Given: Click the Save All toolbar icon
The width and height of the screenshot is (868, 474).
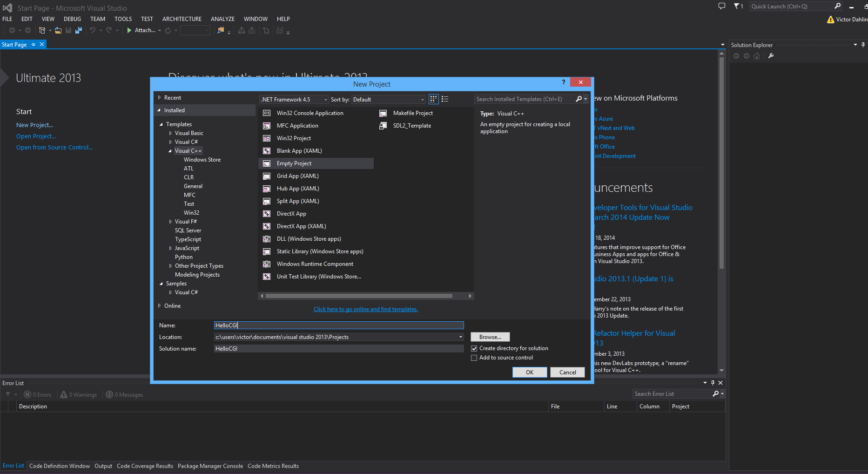Looking at the screenshot, I should (x=79, y=30).
